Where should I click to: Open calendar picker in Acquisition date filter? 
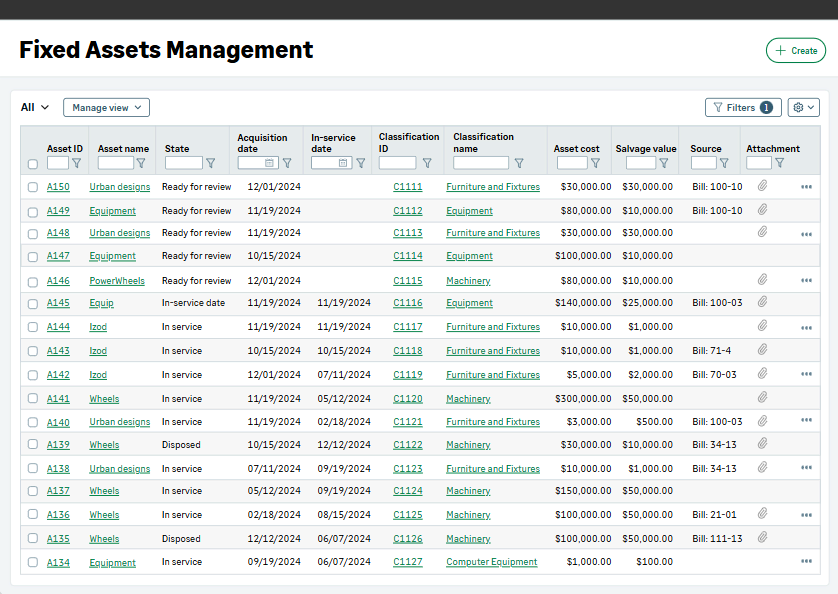(x=269, y=163)
